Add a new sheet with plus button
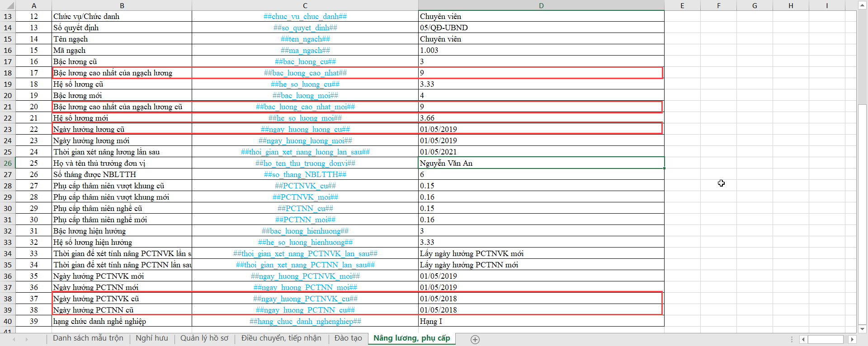Screen dimensions: 868x346 tap(475, 340)
